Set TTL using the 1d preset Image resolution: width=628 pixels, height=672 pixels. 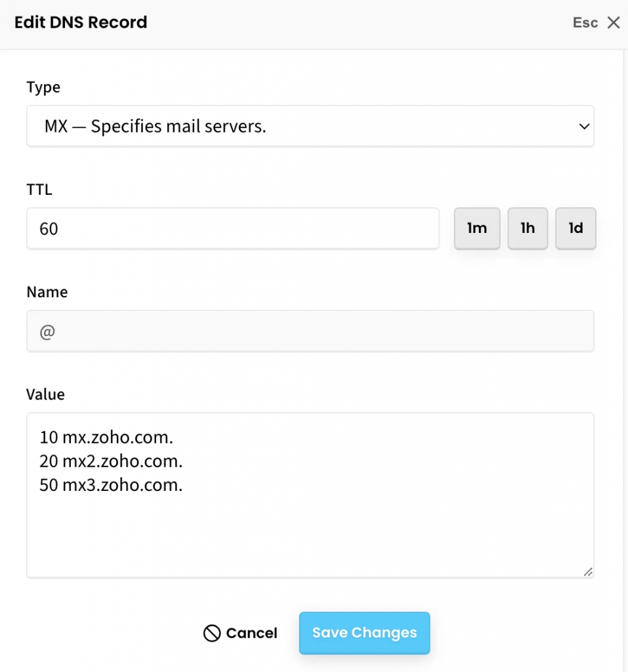point(576,228)
